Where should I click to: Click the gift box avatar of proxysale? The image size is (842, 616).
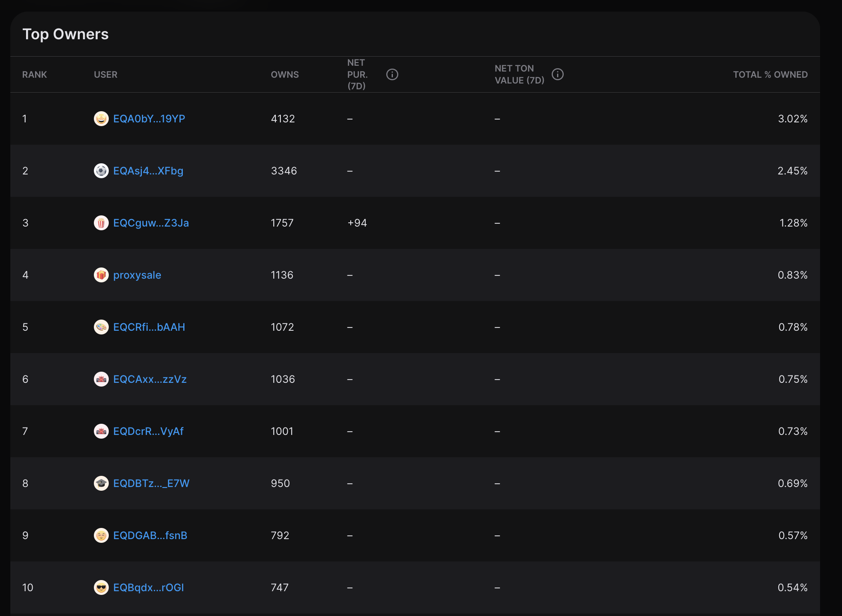coord(101,275)
